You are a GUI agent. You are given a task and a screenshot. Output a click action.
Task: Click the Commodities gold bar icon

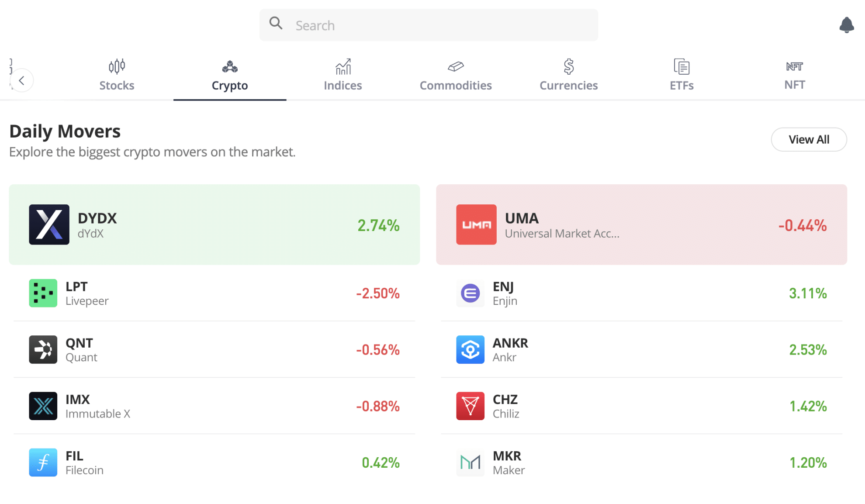click(x=456, y=66)
